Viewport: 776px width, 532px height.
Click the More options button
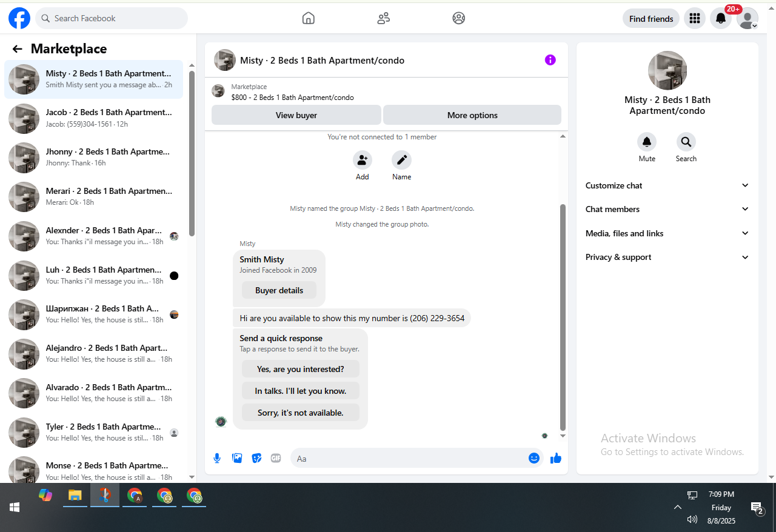pyautogui.click(x=472, y=115)
